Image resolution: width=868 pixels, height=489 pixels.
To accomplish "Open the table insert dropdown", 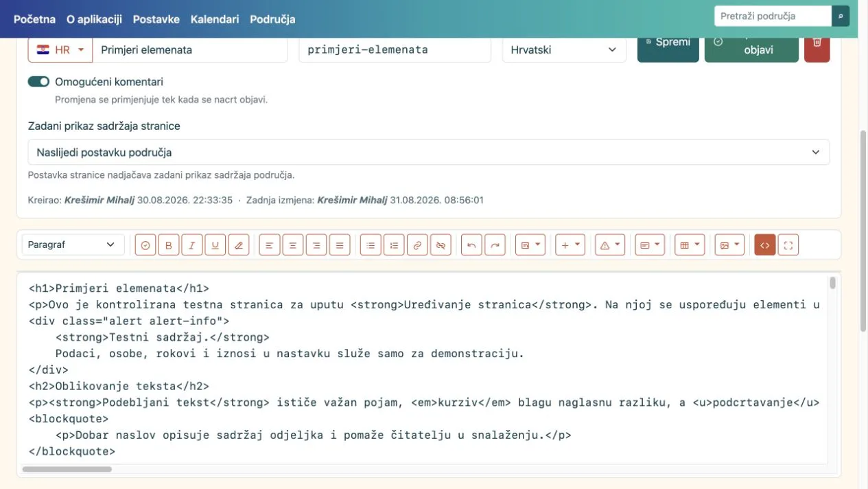I will (x=690, y=245).
